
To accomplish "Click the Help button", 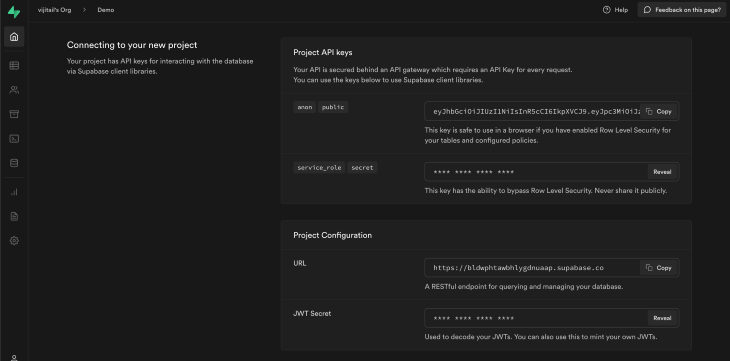I will coord(615,10).
